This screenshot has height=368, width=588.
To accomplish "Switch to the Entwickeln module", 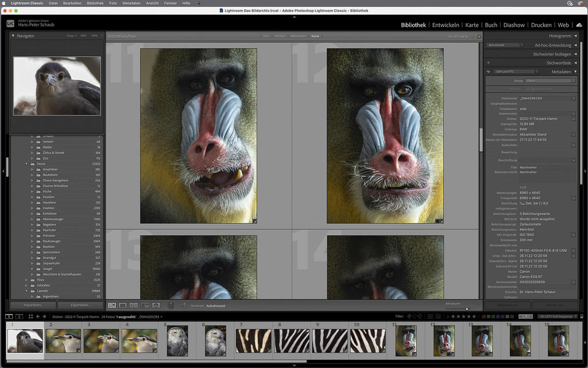I will pyautogui.click(x=446, y=25).
